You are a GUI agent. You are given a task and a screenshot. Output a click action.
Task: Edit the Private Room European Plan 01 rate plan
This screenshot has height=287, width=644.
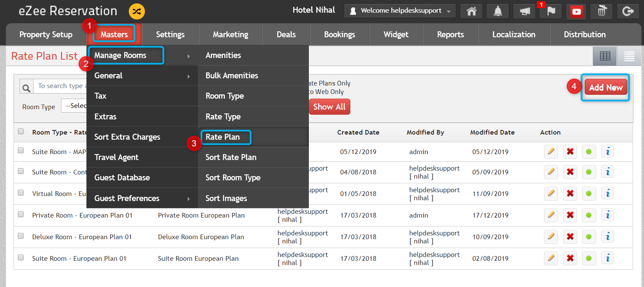(x=551, y=215)
